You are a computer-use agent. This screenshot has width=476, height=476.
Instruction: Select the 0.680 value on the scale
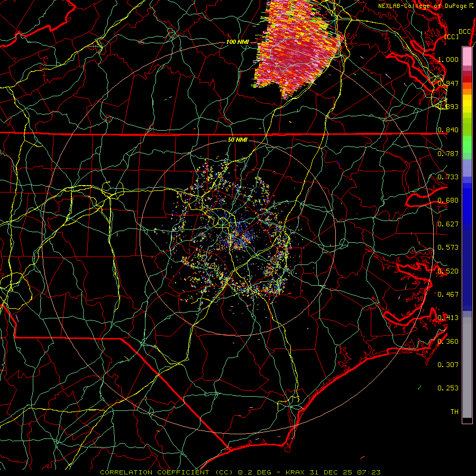(x=448, y=200)
